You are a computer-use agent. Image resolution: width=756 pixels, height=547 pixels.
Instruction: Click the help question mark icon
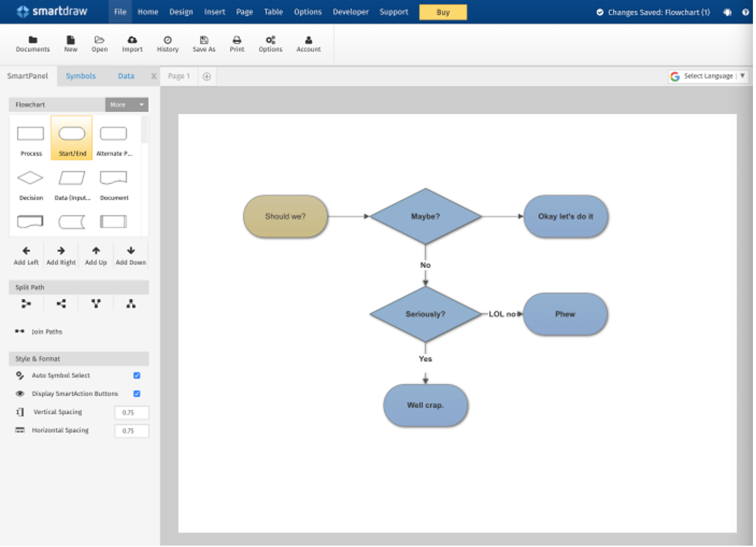coord(745,12)
